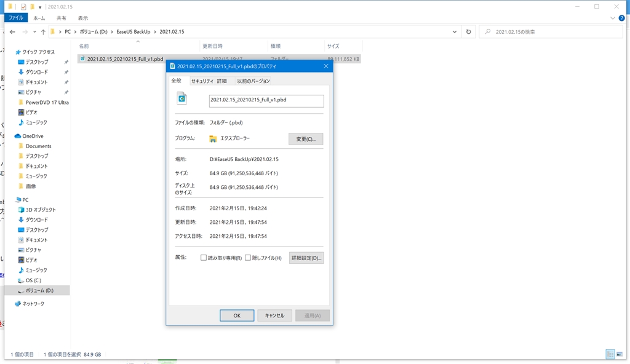Sort by 更新日時 column header
The width and height of the screenshot is (630, 364).
coord(233,46)
